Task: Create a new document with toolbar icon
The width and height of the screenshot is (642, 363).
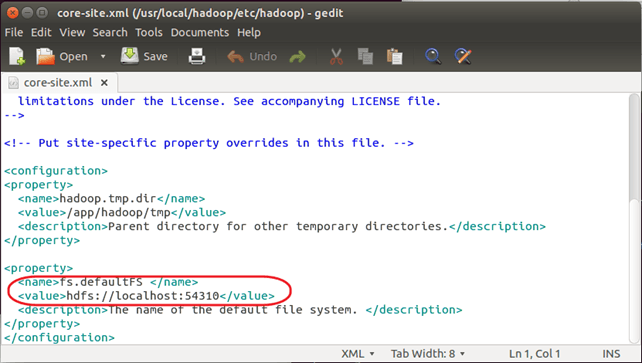Action: pyautogui.click(x=17, y=56)
